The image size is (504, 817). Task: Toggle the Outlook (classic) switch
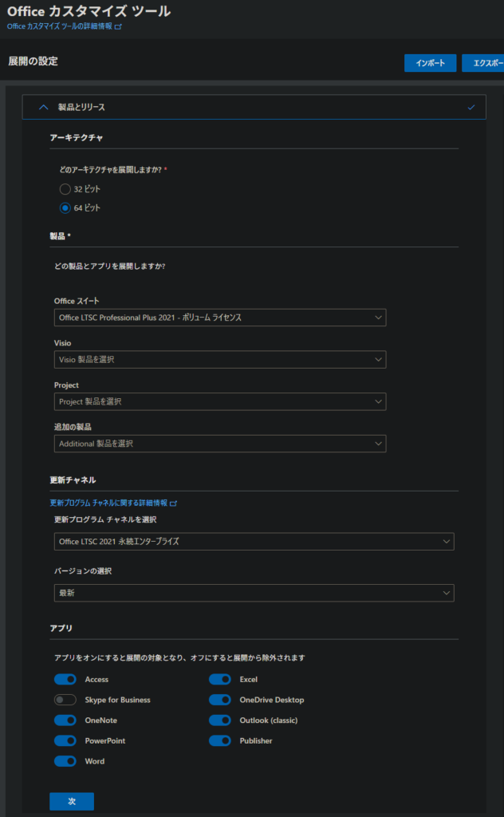click(x=220, y=720)
